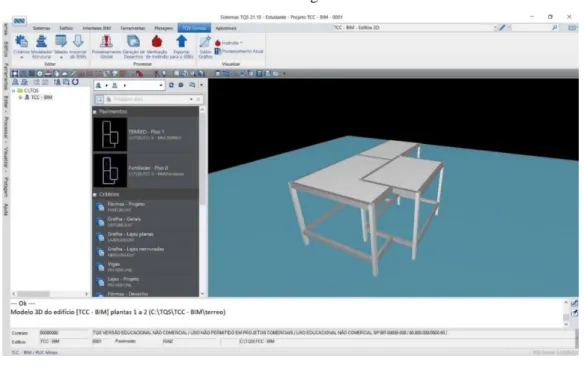584x365 pixels.
Task: Click the Edifício value TCC - BIM in status
Action: (x=50, y=342)
